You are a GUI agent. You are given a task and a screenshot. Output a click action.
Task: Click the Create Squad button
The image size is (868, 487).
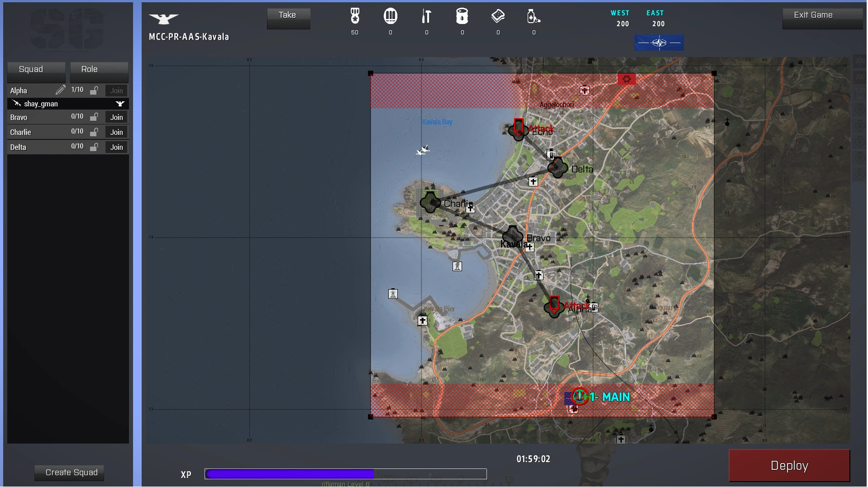click(x=69, y=473)
